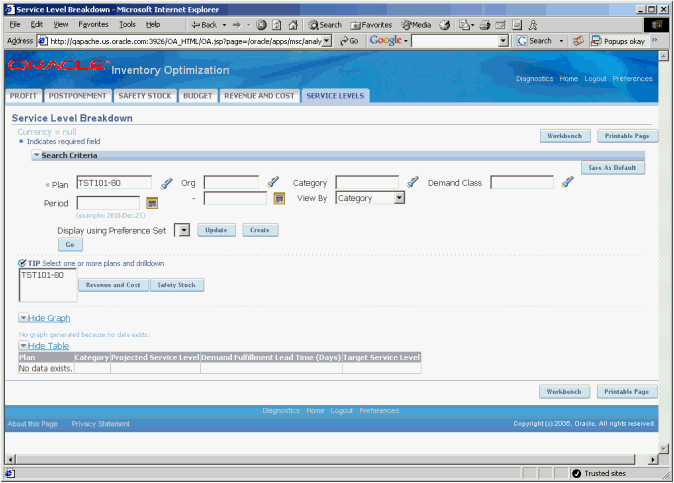Click the browser Stop icon
Viewport: 674px width, 483px height.
pyautogui.click(x=261, y=25)
